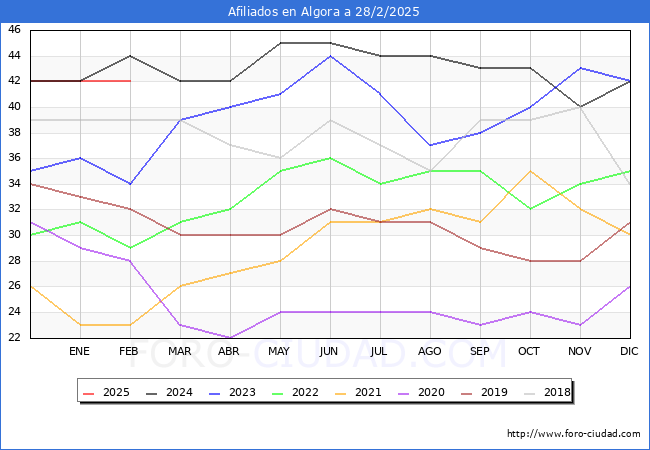Click the gray 2018 legend swatch
Image resolution: width=650 pixels, height=450 pixels.
click(x=529, y=393)
